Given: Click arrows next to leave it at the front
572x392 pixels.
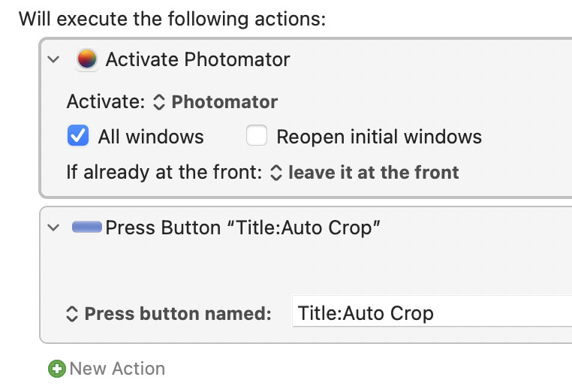Looking at the screenshot, I should (276, 173).
